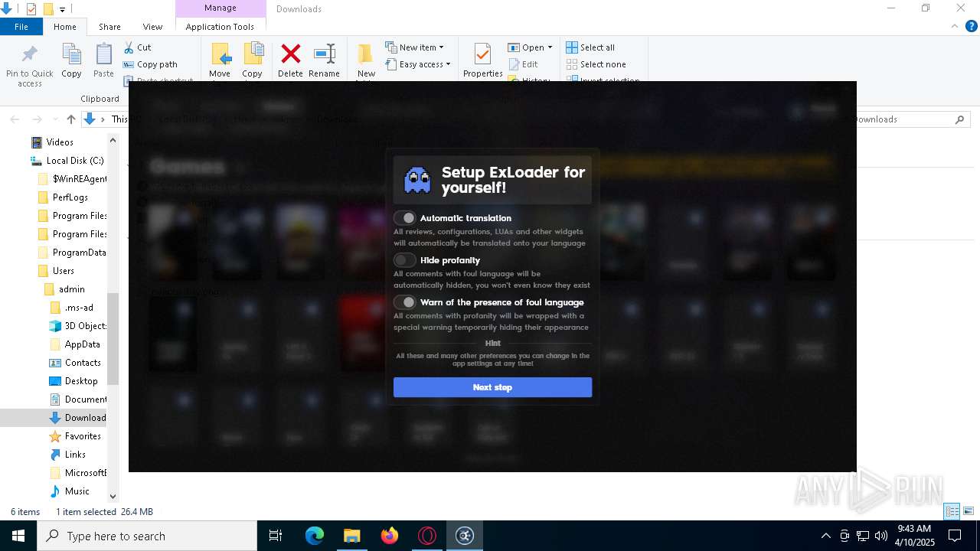980x551 pixels.
Task: Turn on Hide profanity switch
Action: click(405, 260)
